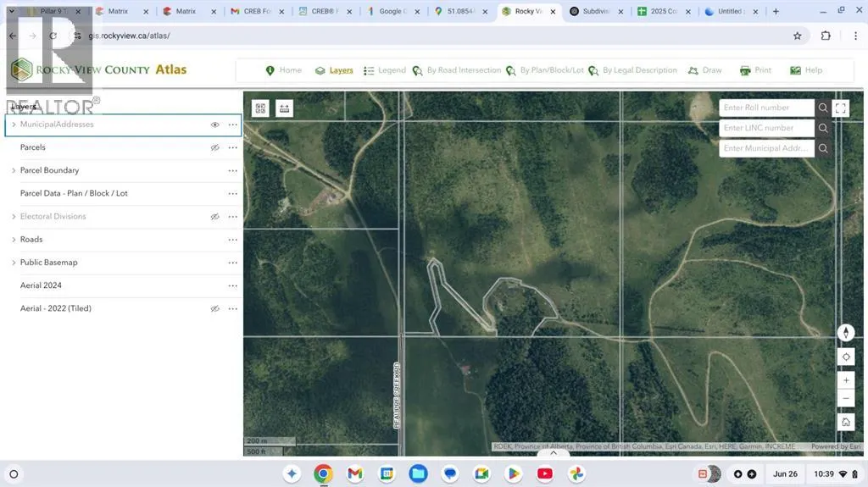Image resolution: width=868 pixels, height=487 pixels.
Task: Show the Aerial - 2022 (Tiled) layer
Action: coord(214,309)
